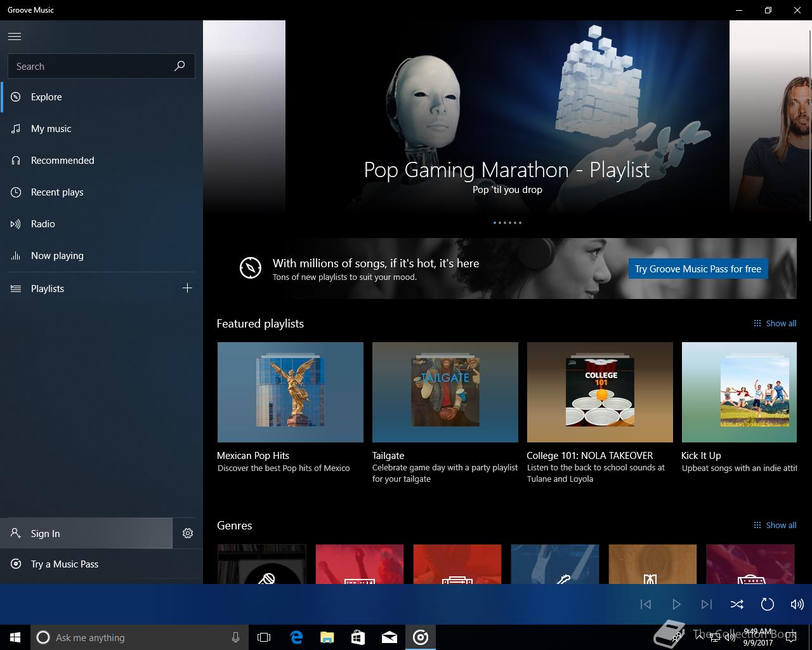Open the volume control
The height and width of the screenshot is (650, 812).
[x=797, y=604]
